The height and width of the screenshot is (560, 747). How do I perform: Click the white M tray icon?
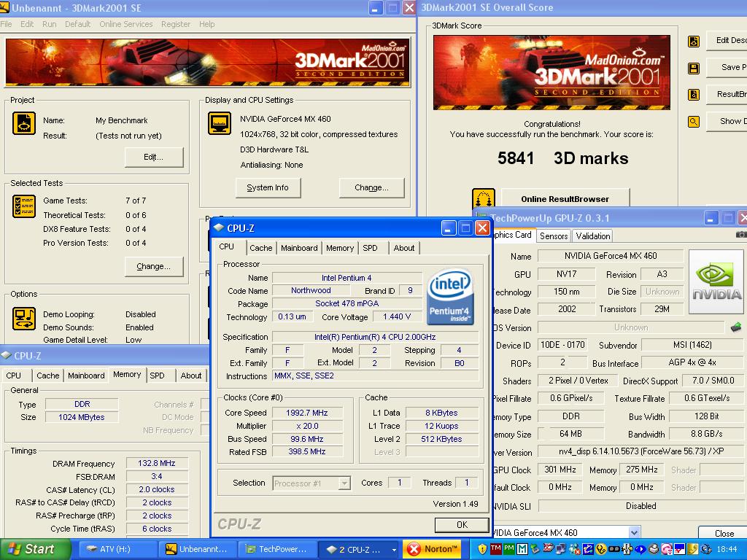point(522,549)
